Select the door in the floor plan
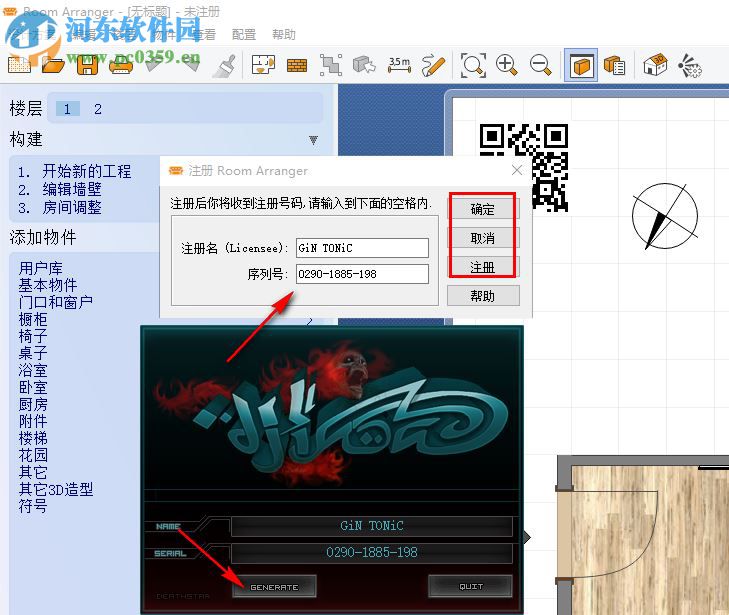The image size is (729, 615). (x=609, y=535)
